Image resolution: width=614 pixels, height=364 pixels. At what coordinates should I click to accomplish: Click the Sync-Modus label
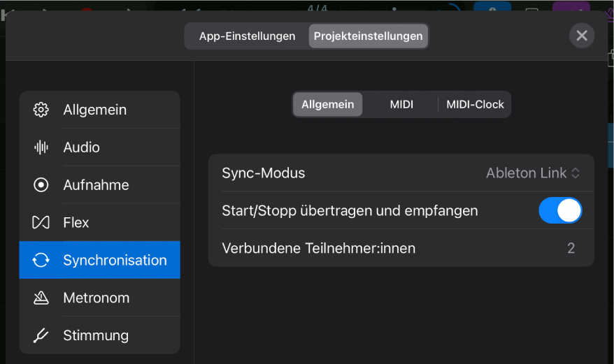263,173
